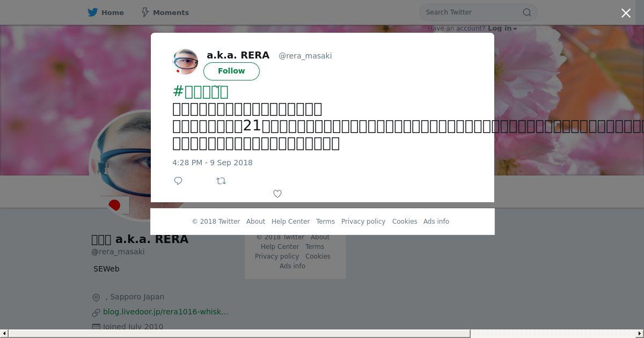
Task: Open Help Center link in modal footer
Action: tap(290, 222)
